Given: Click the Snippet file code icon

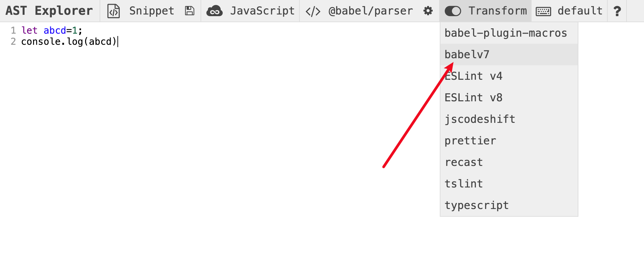Looking at the screenshot, I should (x=113, y=11).
